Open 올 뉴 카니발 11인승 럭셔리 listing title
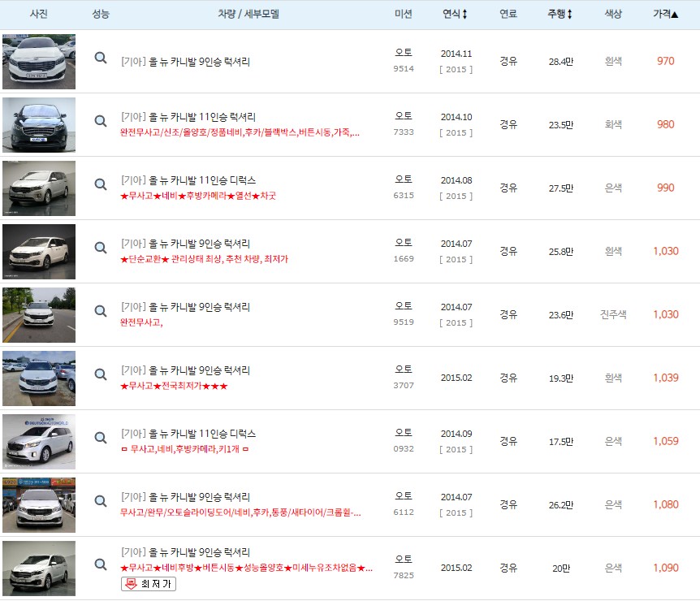The height and width of the screenshot is (601, 700). (188, 117)
